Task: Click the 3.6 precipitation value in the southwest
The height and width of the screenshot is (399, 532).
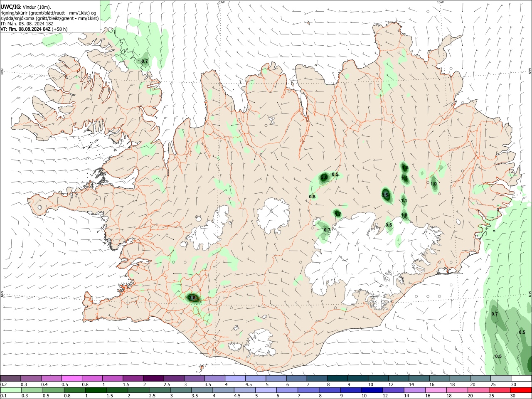Action: click(x=192, y=298)
